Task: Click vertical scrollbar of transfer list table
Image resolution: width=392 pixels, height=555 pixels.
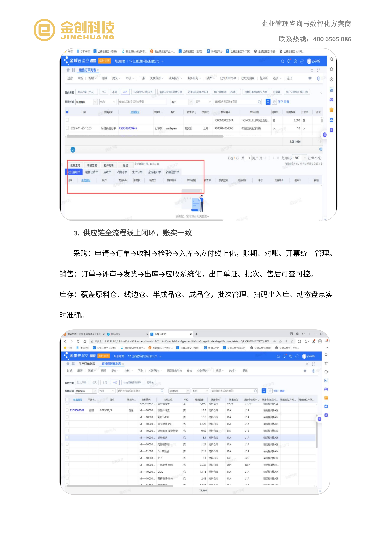Action: tap(316, 432)
